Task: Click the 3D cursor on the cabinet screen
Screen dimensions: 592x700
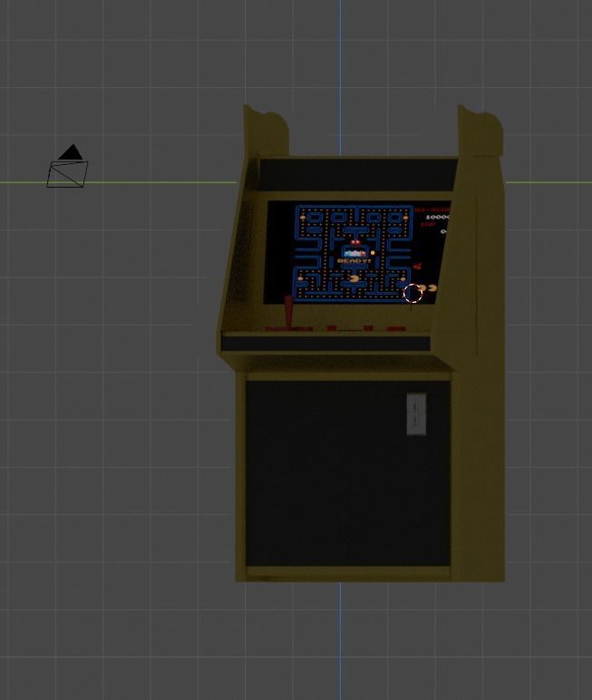Action: (412, 293)
